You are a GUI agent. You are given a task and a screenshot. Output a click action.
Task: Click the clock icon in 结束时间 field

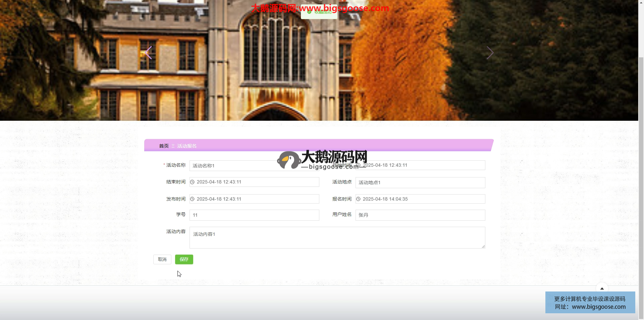tap(193, 182)
